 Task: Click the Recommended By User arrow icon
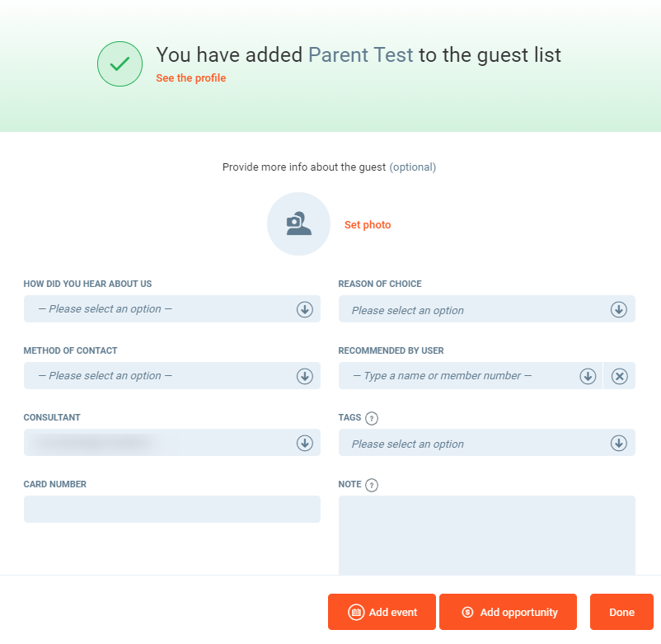coord(588,376)
